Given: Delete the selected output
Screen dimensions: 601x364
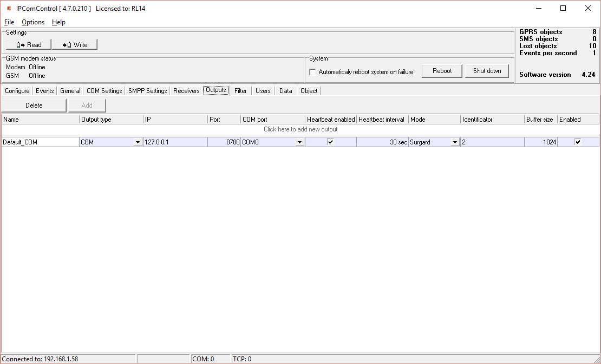Looking at the screenshot, I should pyautogui.click(x=34, y=105).
